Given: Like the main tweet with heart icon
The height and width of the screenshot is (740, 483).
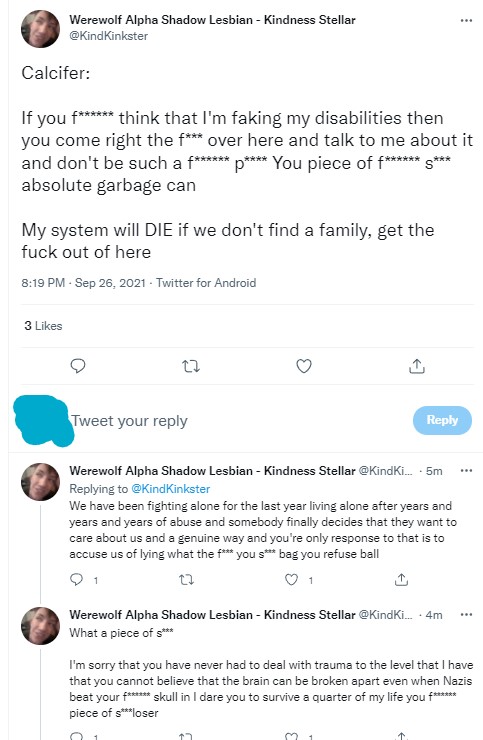Looking at the screenshot, I should coord(304,366).
